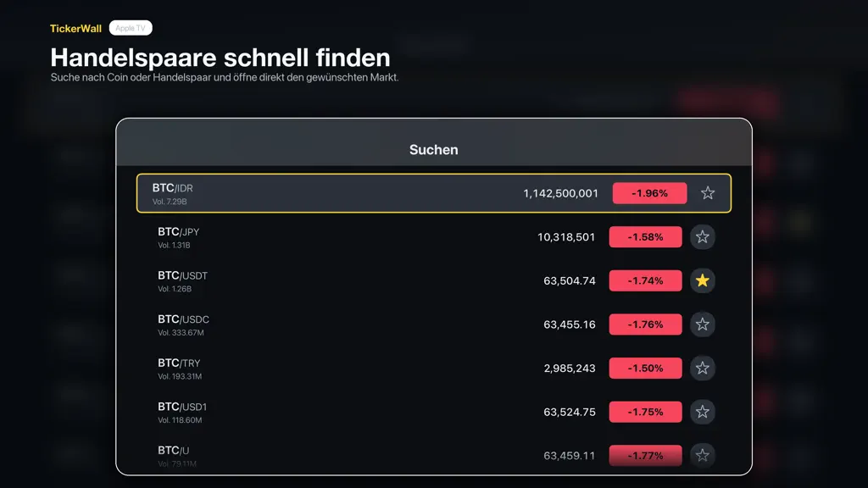Click the Suchen search header

tap(433, 149)
